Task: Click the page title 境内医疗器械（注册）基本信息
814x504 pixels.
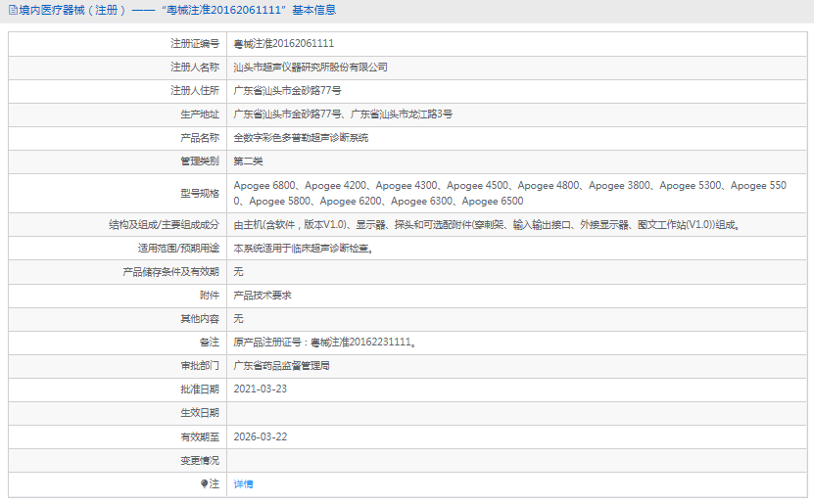Action: click(177, 10)
